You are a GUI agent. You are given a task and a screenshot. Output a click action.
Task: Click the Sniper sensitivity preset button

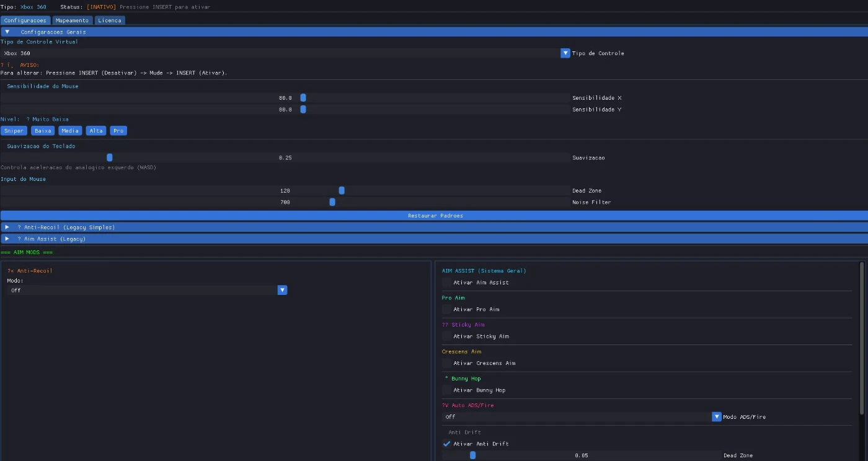(x=14, y=131)
